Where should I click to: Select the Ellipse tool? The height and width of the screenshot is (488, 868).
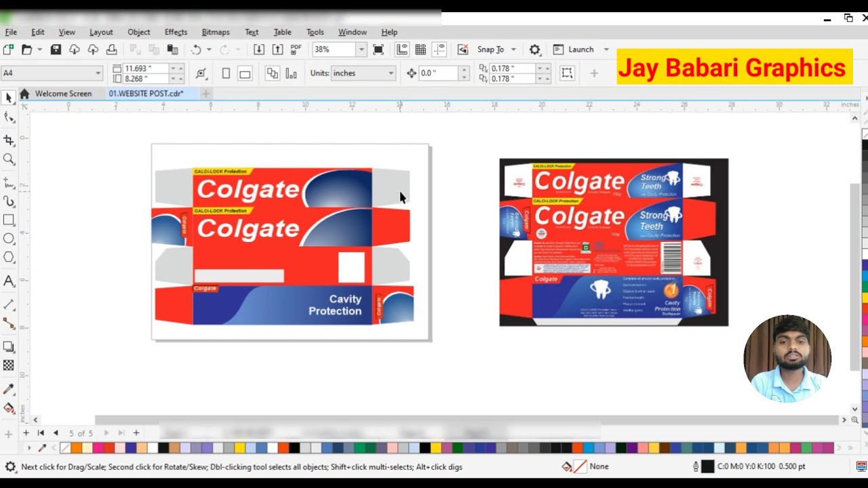pos(9,239)
